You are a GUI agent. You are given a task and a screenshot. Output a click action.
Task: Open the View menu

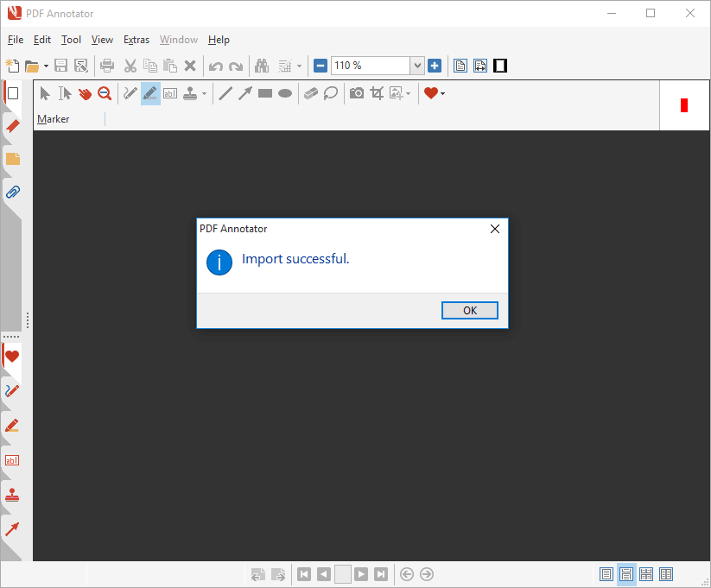pos(102,40)
